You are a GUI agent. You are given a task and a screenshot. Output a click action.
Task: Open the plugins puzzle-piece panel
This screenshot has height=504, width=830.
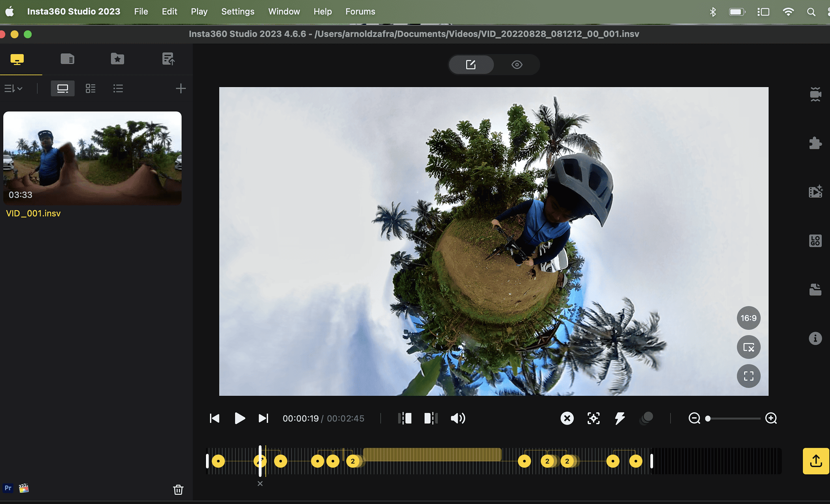tap(816, 143)
